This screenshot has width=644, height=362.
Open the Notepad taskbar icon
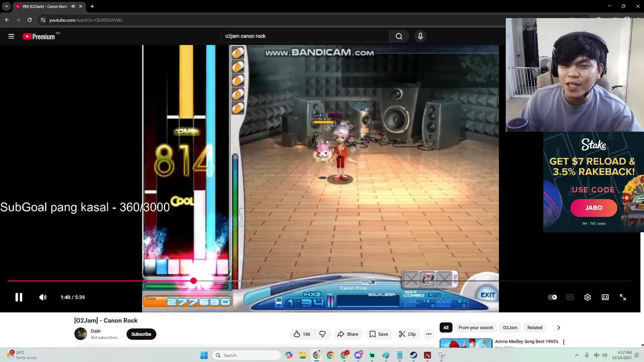pos(399,355)
